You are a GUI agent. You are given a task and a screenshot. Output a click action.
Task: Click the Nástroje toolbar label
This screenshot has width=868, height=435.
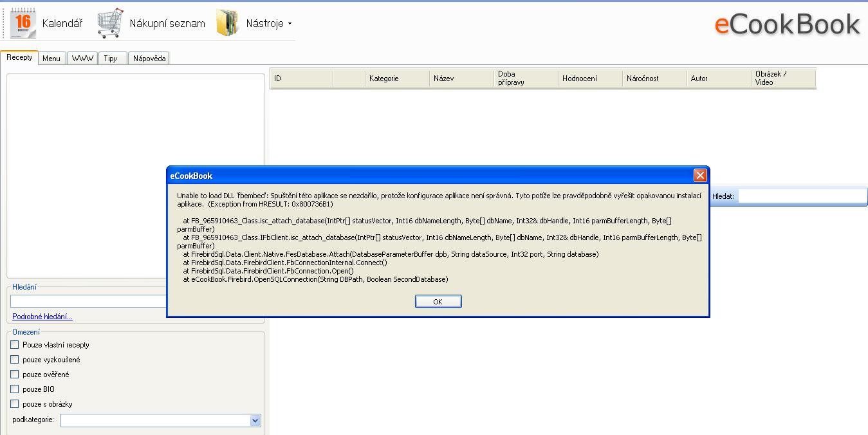coord(264,24)
